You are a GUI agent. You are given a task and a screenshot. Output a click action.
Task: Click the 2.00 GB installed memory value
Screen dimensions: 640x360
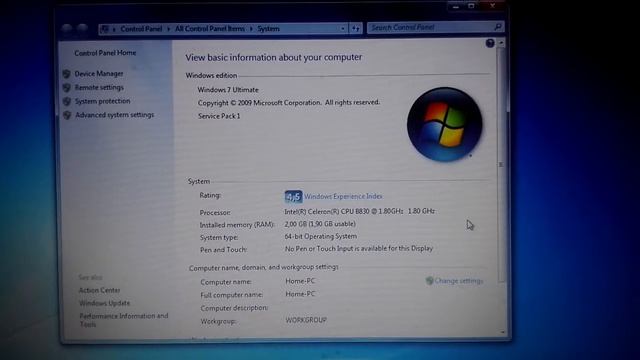click(320, 224)
